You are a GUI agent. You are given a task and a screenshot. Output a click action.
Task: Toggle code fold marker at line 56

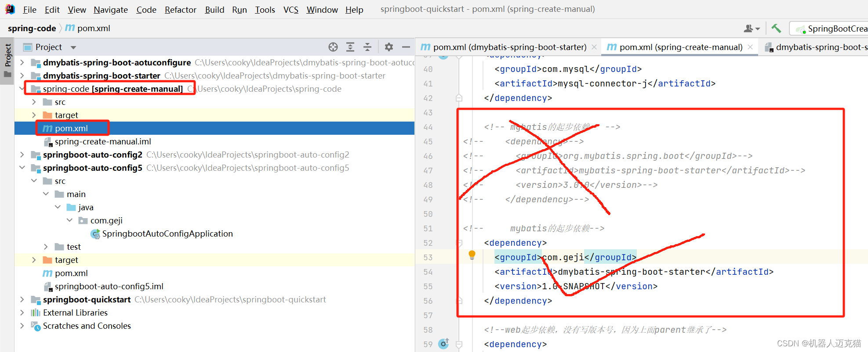(x=459, y=301)
